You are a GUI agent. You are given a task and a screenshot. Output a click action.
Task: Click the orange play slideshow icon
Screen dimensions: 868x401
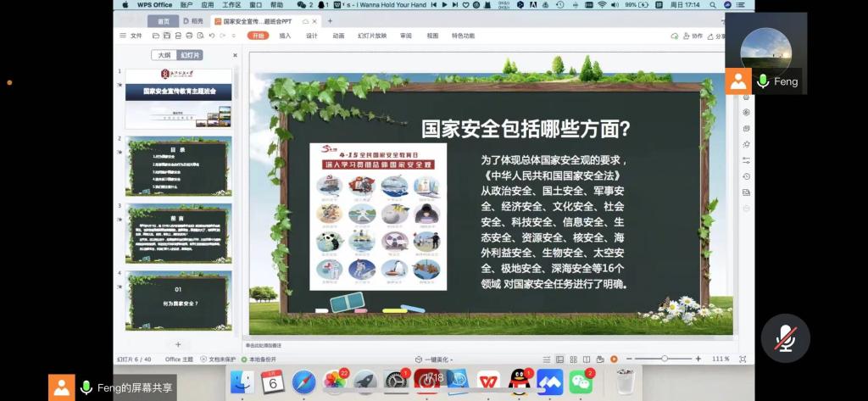pos(614,359)
